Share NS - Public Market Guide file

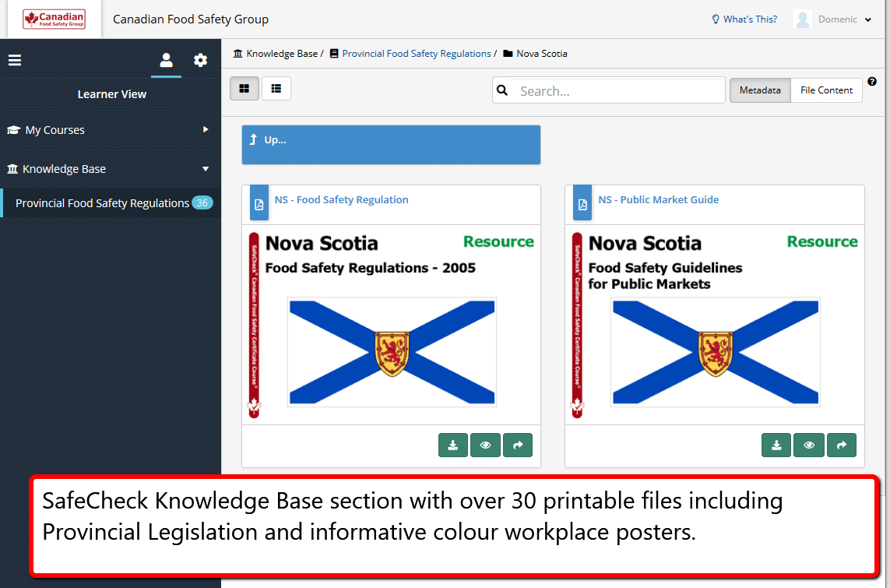(x=842, y=445)
